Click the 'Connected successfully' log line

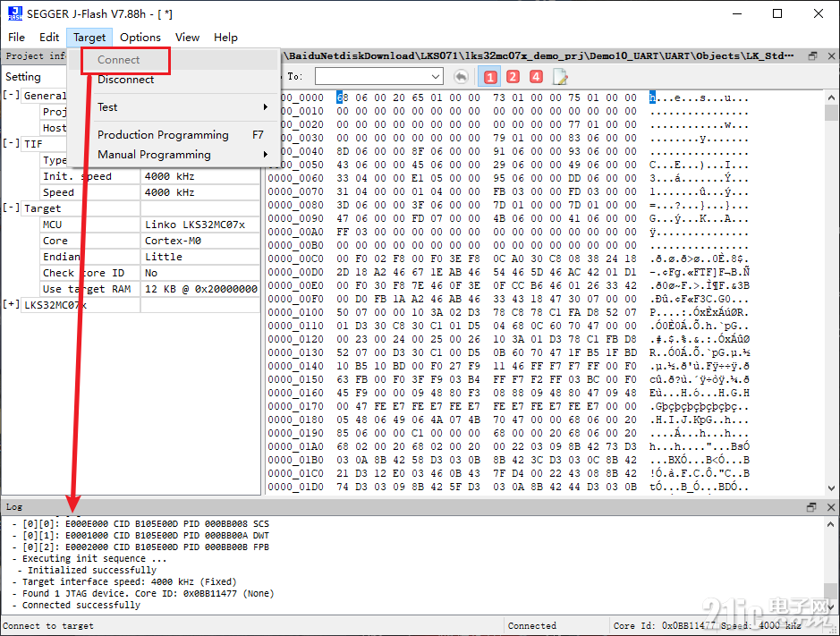(x=81, y=605)
